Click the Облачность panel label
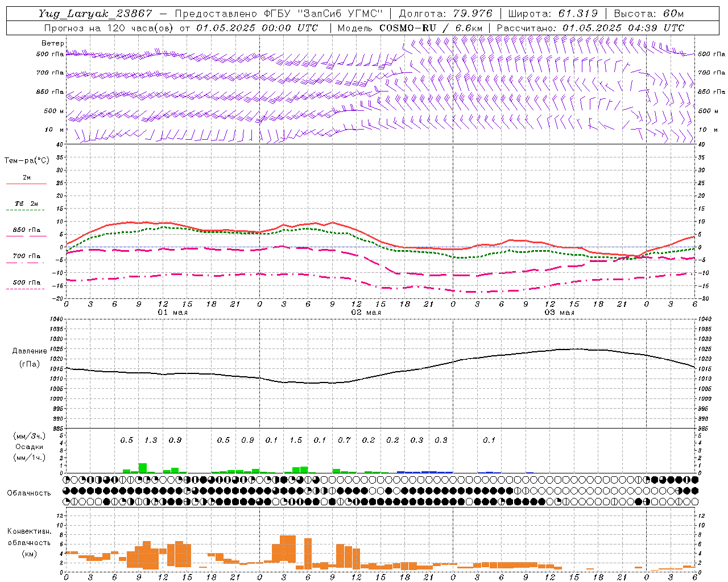 29,493
